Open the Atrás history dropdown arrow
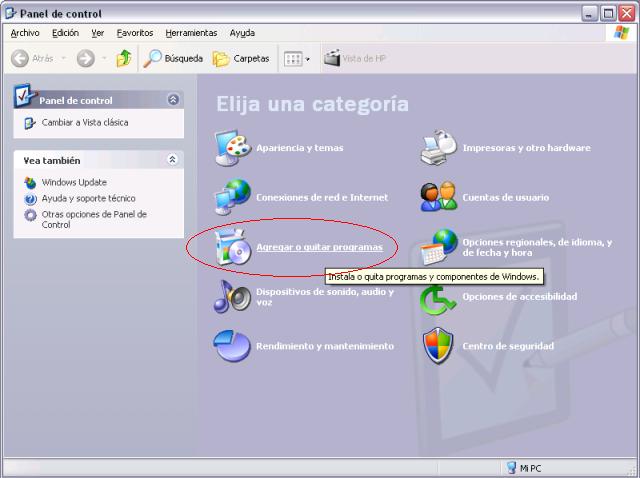 tap(64, 58)
